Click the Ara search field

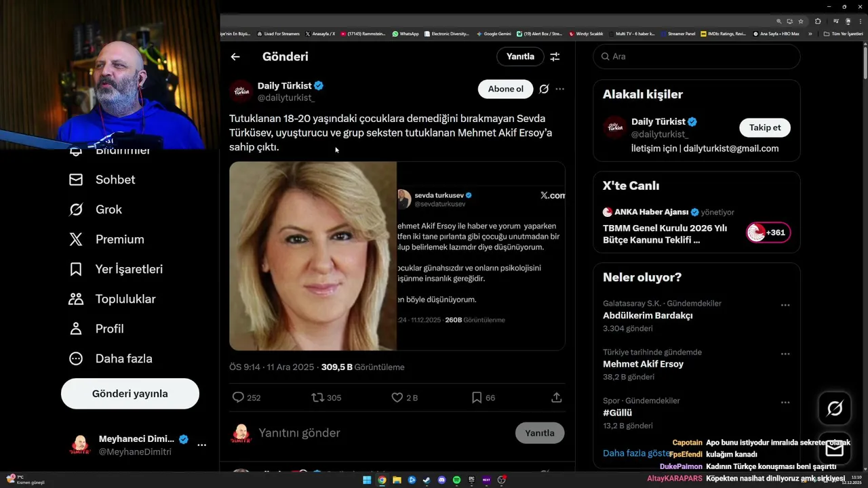(697, 56)
